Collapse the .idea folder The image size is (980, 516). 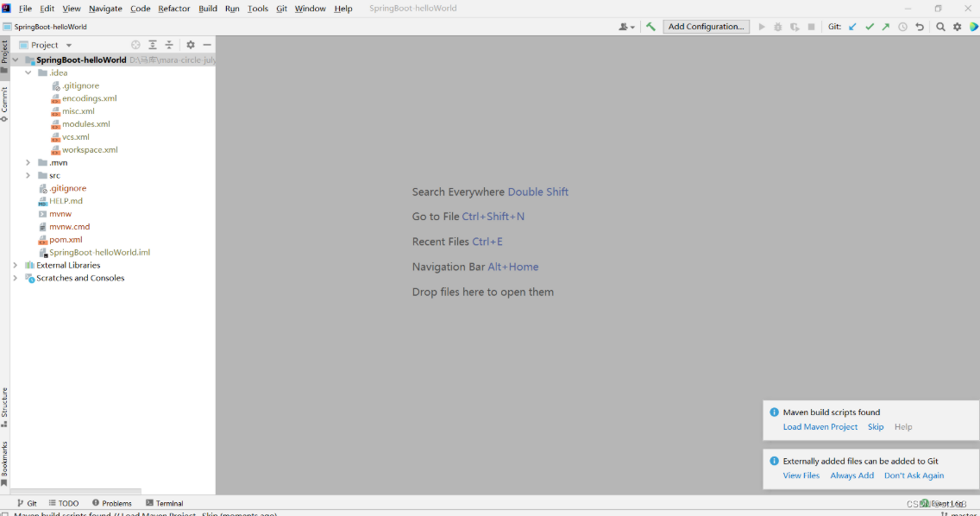[28, 72]
